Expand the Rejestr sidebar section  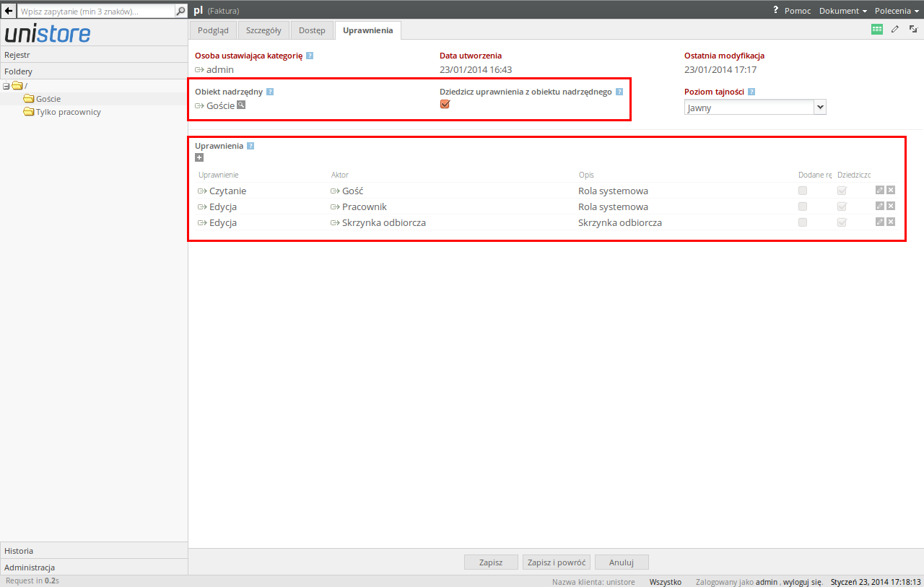pos(94,54)
